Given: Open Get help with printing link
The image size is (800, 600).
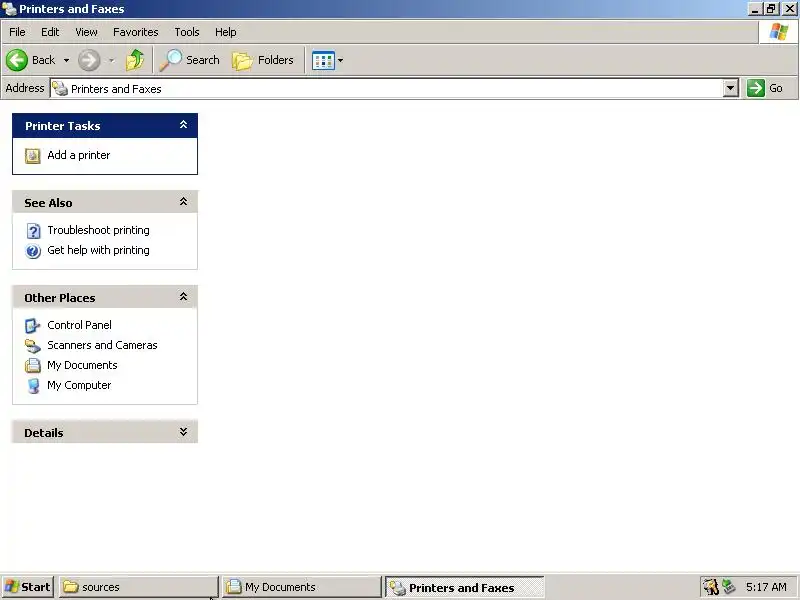Looking at the screenshot, I should point(98,250).
